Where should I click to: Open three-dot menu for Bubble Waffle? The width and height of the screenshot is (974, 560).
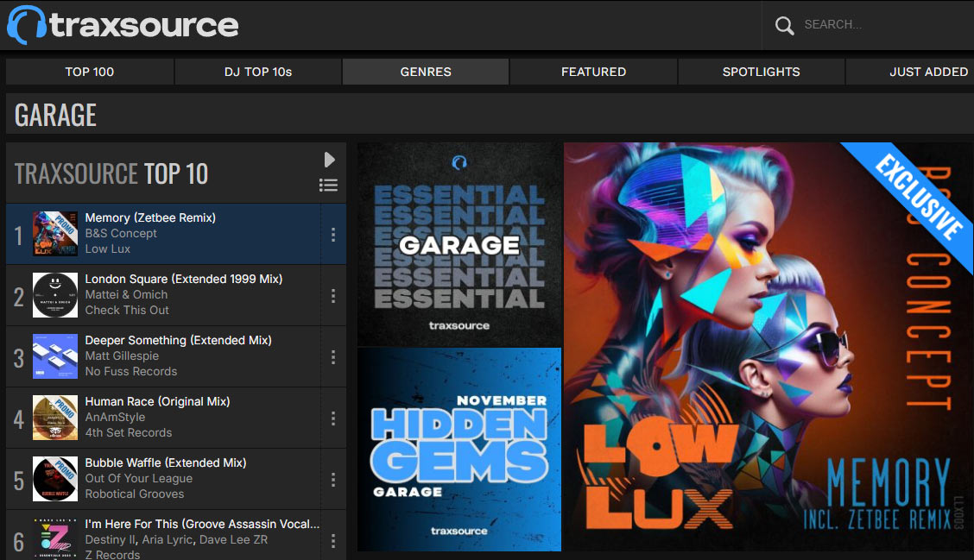point(333,480)
